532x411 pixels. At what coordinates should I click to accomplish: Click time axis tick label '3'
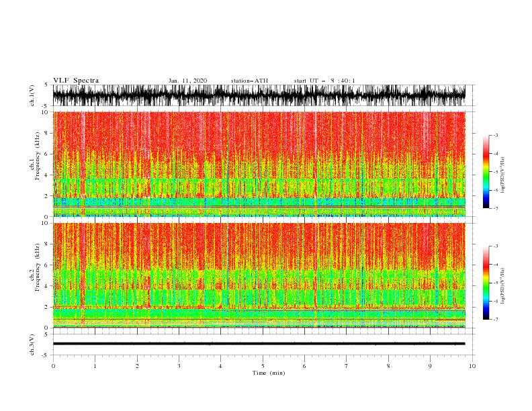(x=179, y=366)
